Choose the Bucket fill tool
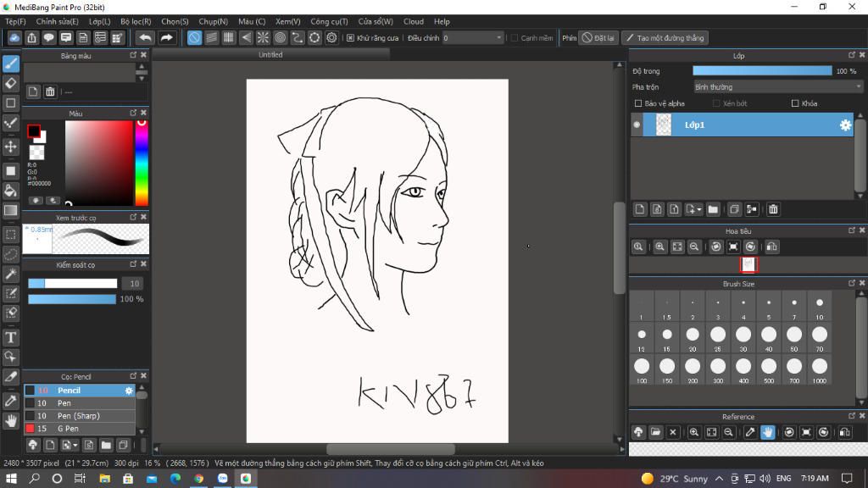The height and width of the screenshot is (488, 868). coord(11,191)
